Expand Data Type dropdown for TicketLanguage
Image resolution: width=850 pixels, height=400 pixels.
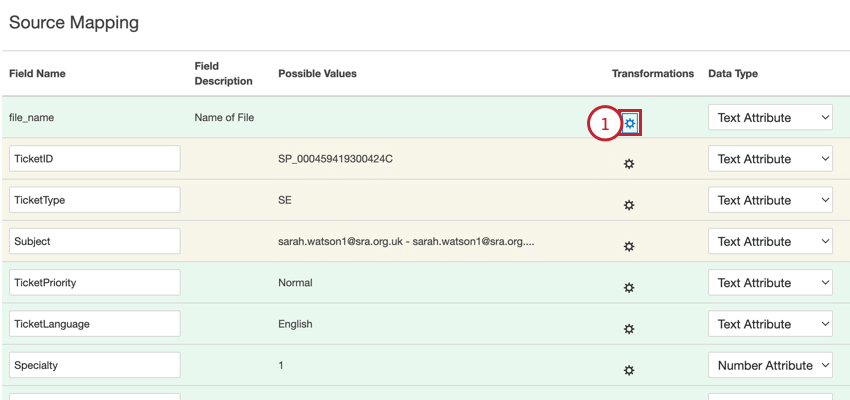coord(770,324)
